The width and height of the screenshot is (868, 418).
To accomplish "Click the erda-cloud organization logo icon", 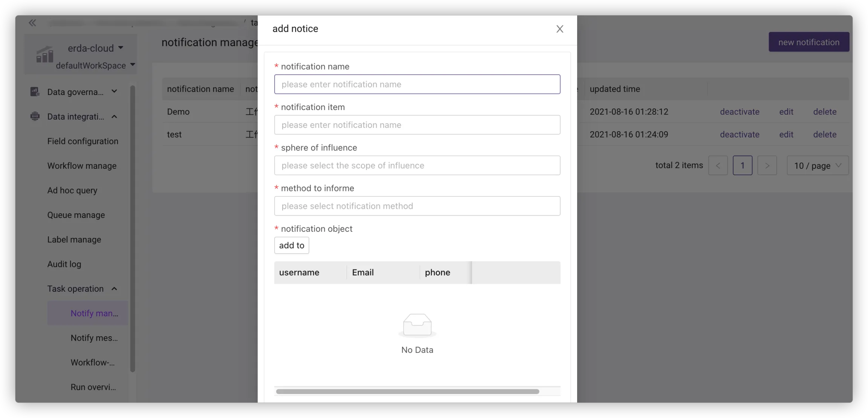I will [44, 54].
